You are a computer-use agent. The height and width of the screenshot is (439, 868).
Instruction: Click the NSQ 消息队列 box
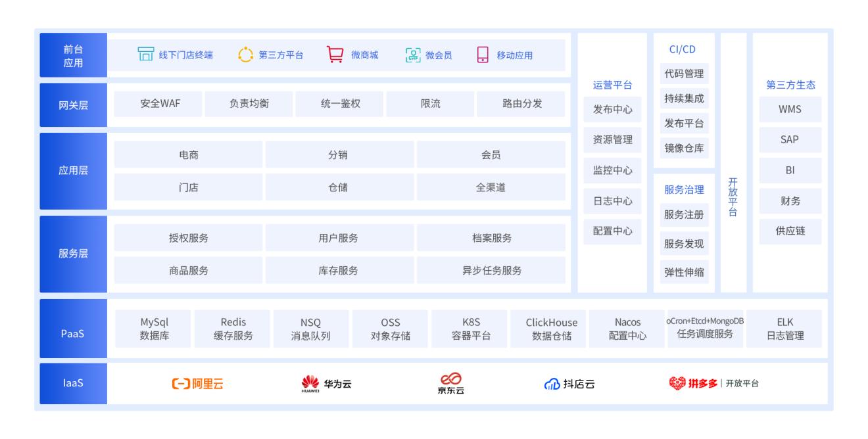pyautogui.click(x=311, y=329)
